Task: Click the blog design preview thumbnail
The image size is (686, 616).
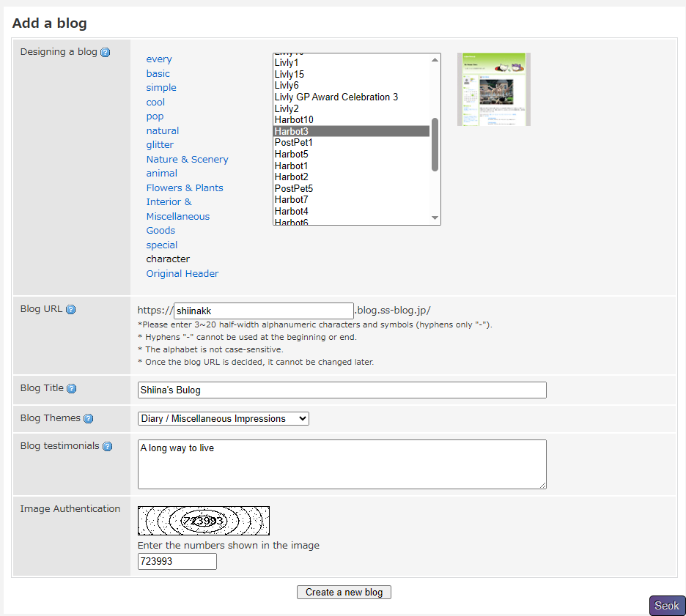Action: 493,89
